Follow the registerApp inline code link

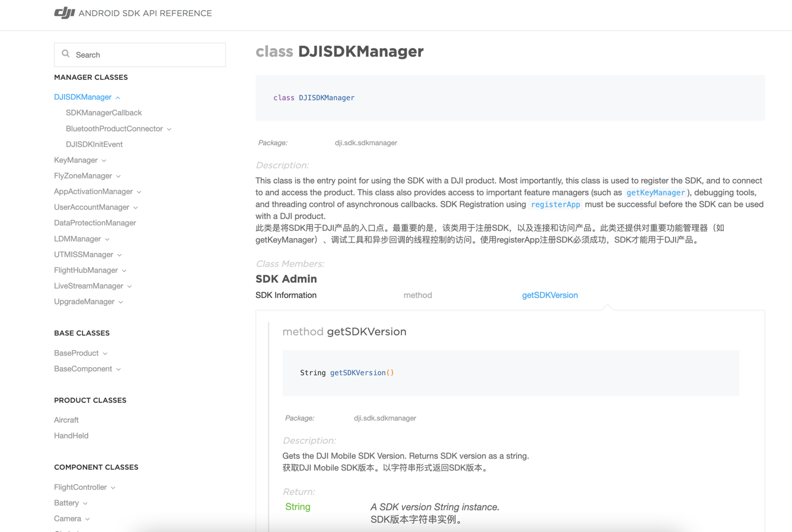(x=555, y=204)
